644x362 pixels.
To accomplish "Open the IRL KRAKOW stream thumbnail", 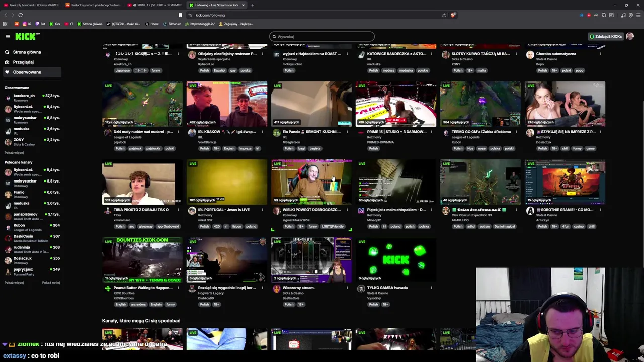I will (227, 104).
